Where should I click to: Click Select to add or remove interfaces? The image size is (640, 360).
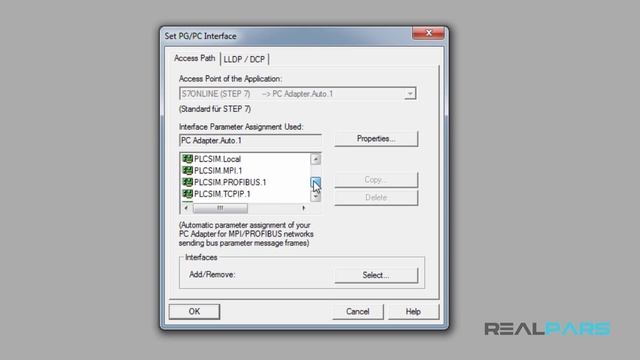376,275
